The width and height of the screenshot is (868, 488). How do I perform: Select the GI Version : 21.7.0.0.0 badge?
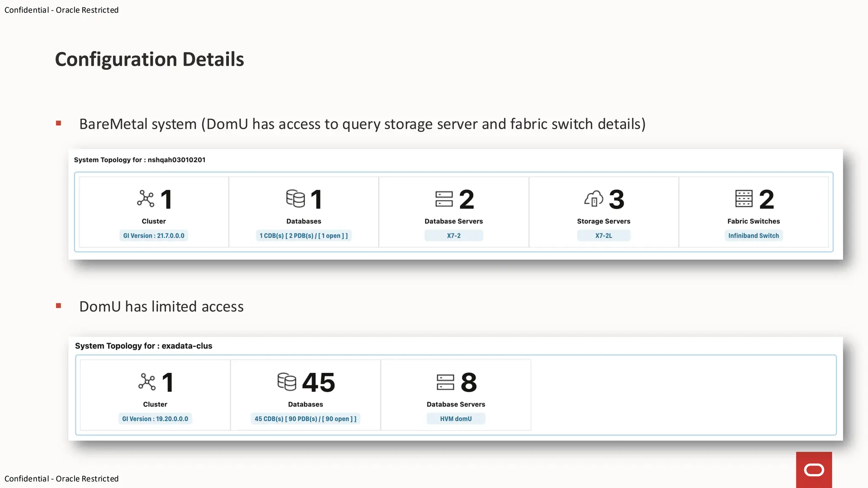pyautogui.click(x=154, y=236)
